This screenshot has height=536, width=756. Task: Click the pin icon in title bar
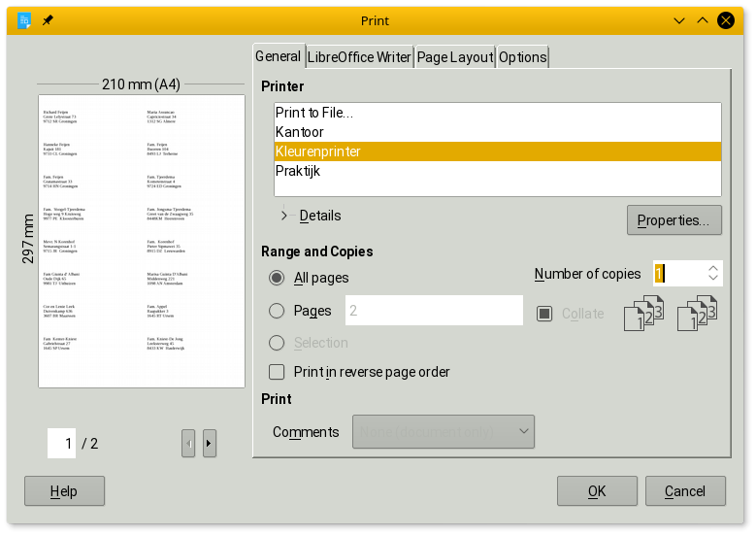tap(49, 19)
